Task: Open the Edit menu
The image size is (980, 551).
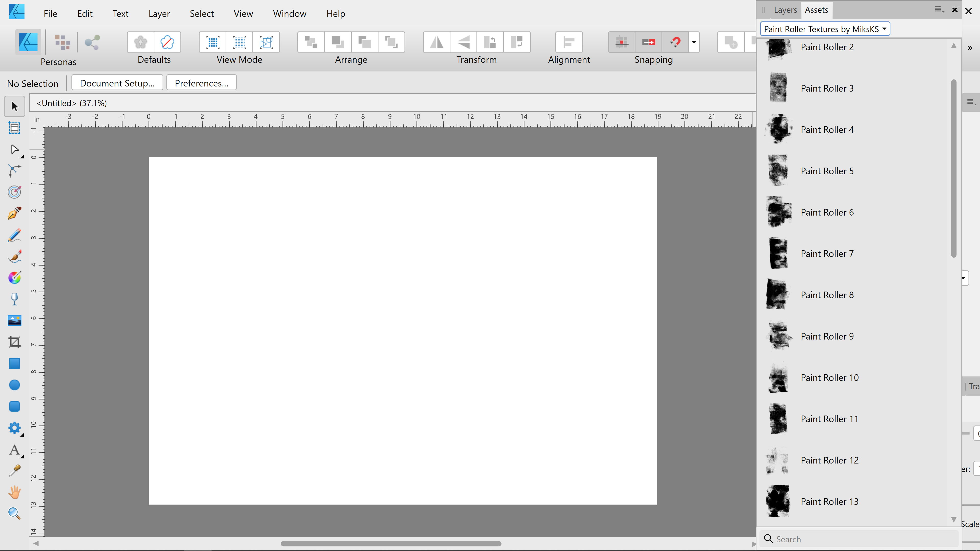Action: coord(85,14)
